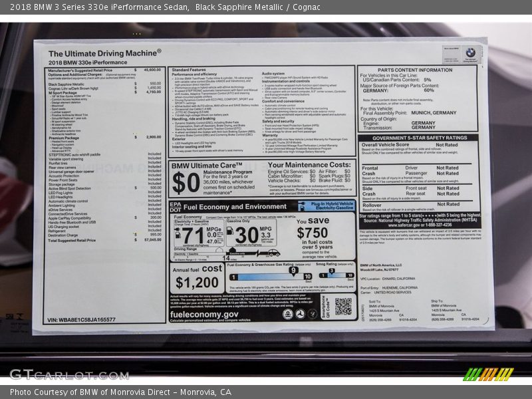
Task: Click the 'Total Suggested Retail Price' row
Action: (x=104, y=240)
